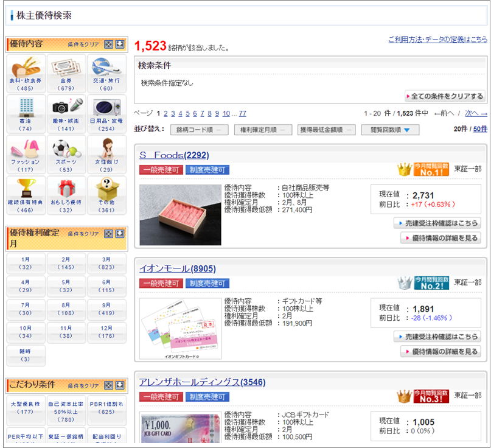
Task: Clear conditions in the 優待内容 panel
Action: pyautogui.click(x=83, y=44)
